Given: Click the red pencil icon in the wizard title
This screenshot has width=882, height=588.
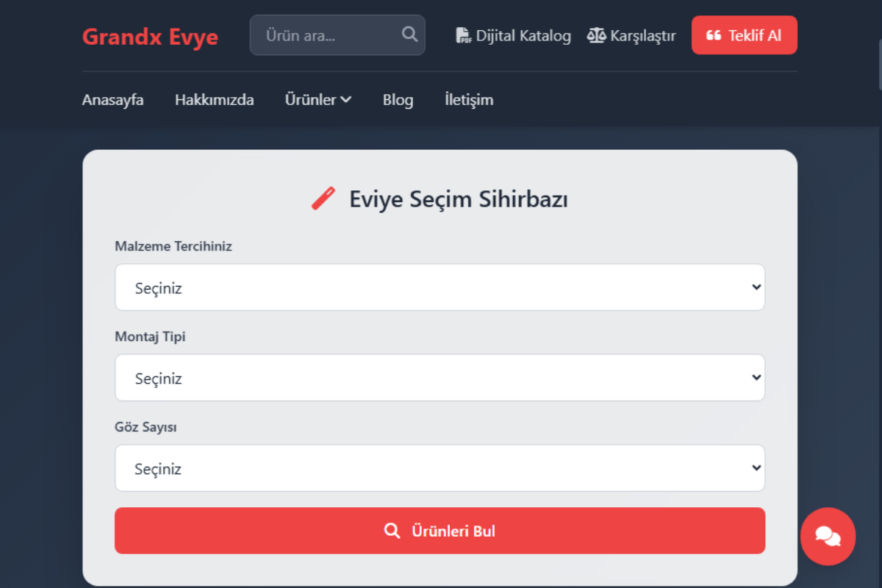Looking at the screenshot, I should 323,197.
